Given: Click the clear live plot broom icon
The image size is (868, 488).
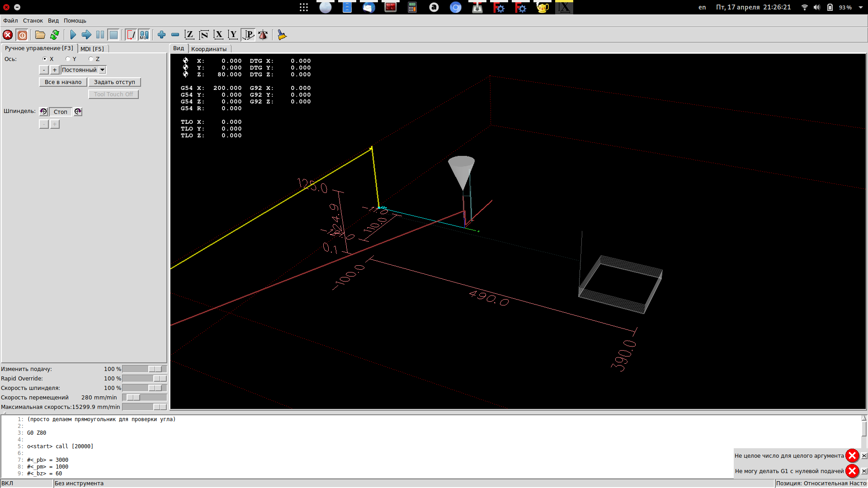Looking at the screenshot, I should (282, 35).
